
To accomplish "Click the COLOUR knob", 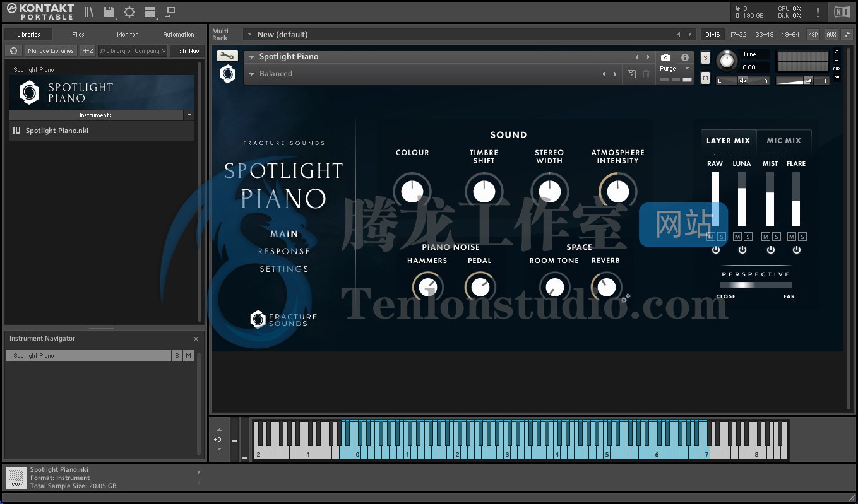I will [412, 190].
